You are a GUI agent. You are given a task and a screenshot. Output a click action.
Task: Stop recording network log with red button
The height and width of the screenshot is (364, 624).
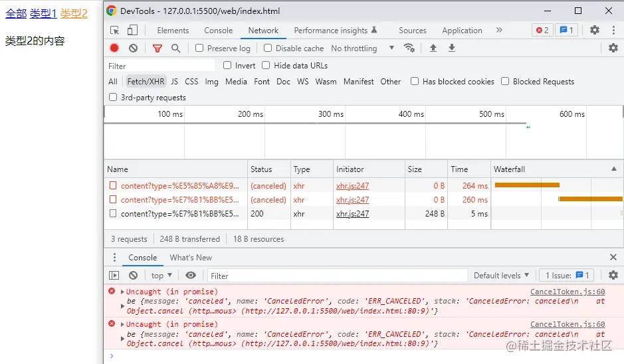[x=114, y=48]
